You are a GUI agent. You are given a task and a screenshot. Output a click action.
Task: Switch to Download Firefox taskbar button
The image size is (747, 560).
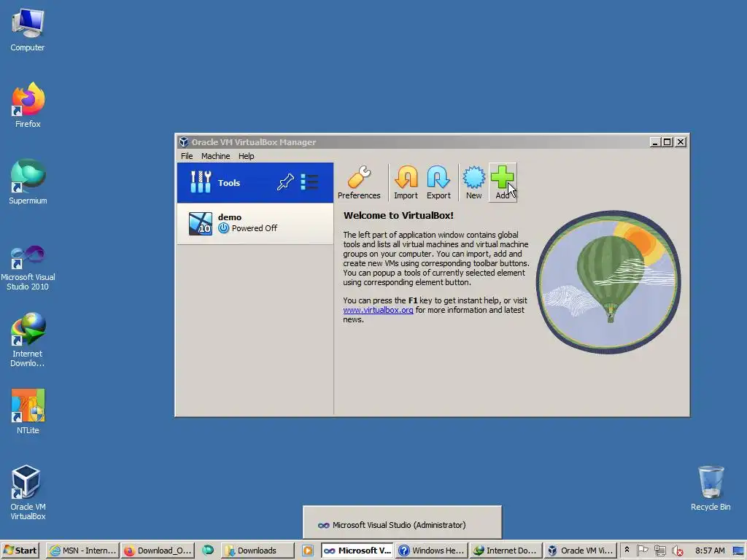point(158,551)
